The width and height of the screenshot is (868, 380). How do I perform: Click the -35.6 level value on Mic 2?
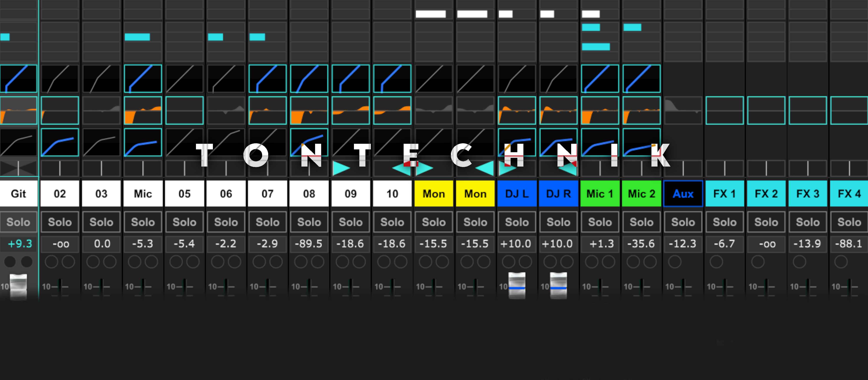[x=642, y=244]
